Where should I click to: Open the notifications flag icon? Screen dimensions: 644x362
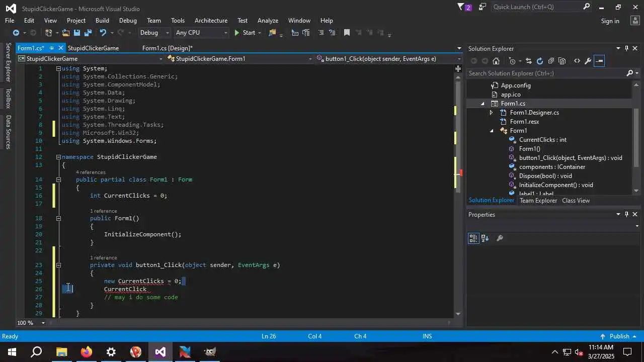(464, 7)
